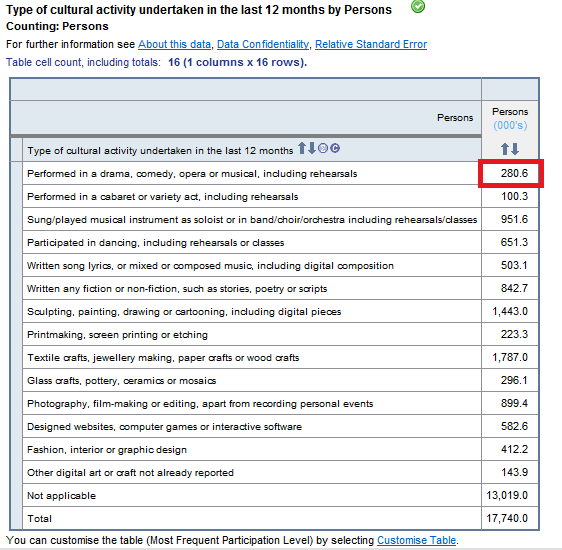Click the sigma circle icon in row header
This screenshot has height=550, width=562.
pos(323,148)
